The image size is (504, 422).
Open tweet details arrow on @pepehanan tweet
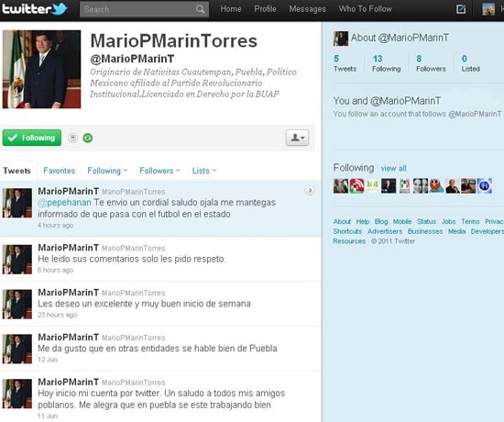[x=310, y=191]
